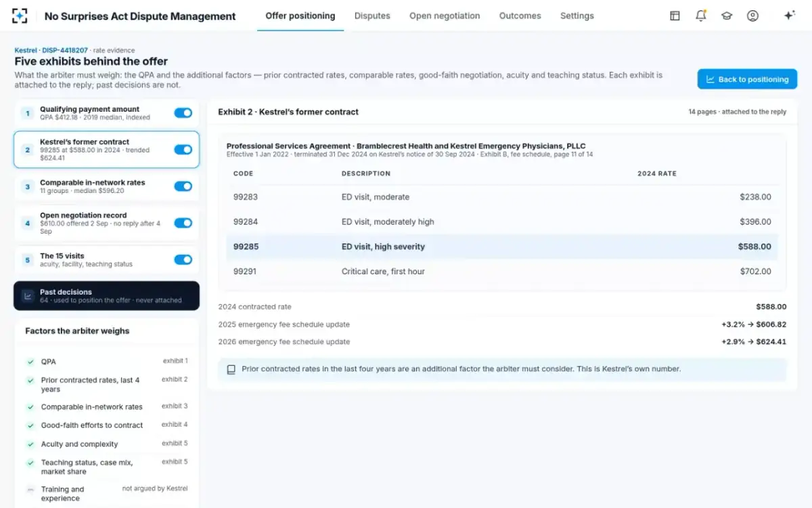The width and height of the screenshot is (812, 508).
Task: Click the DESCRIPTION column header
Action: 366,173
